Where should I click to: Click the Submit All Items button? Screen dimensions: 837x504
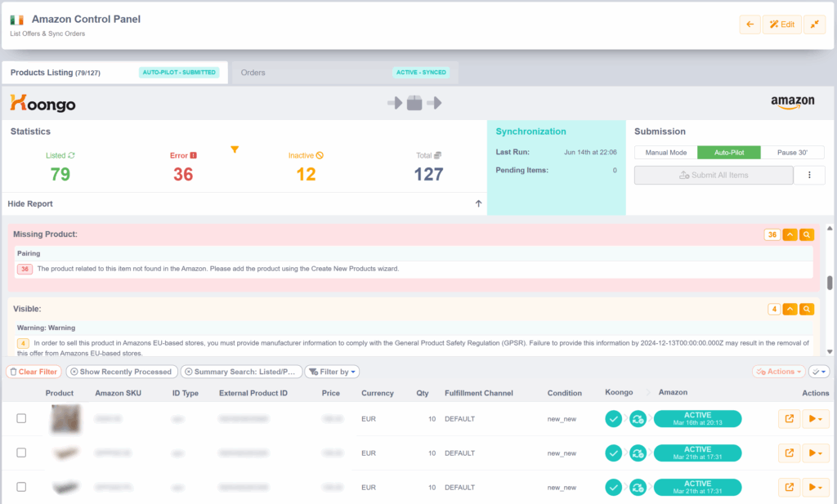coord(714,175)
